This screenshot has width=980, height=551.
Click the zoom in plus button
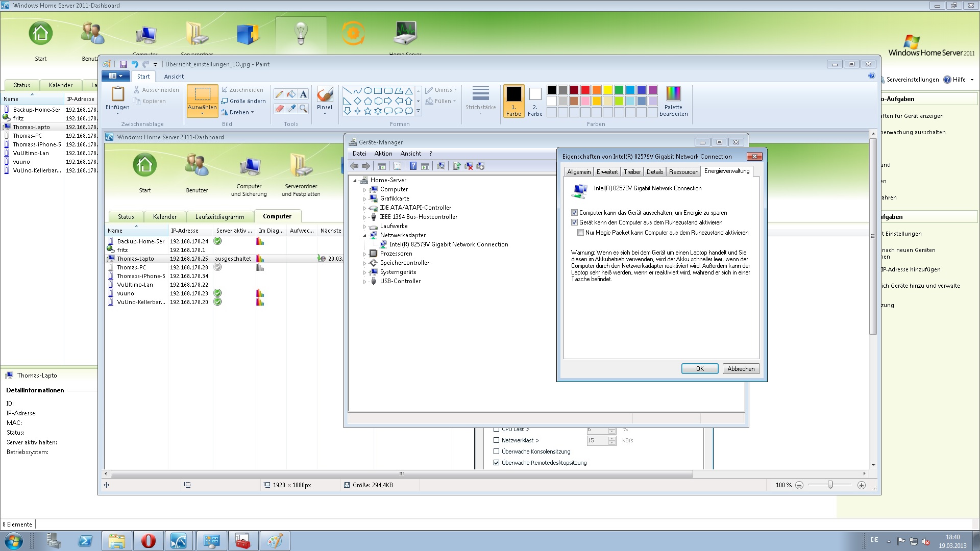click(862, 485)
